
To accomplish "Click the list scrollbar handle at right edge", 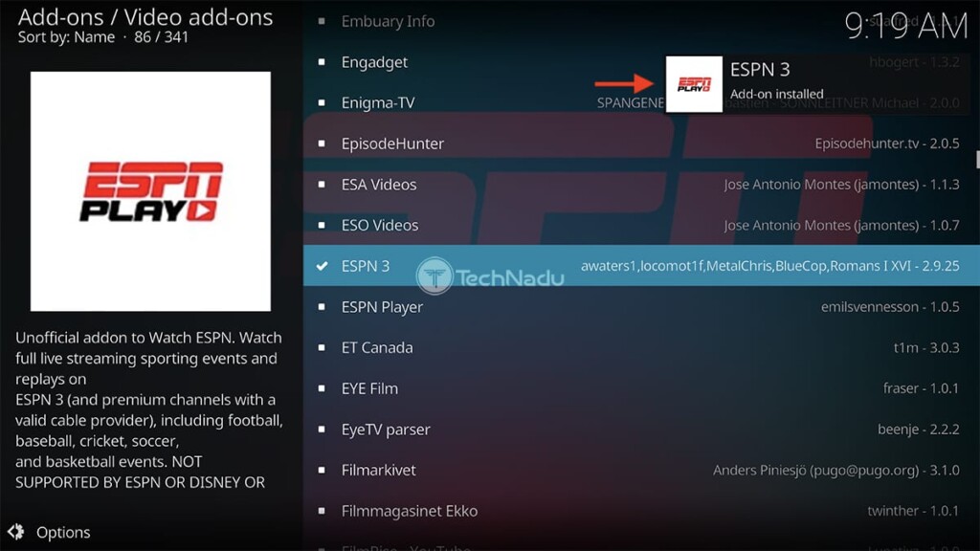I will [977, 160].
